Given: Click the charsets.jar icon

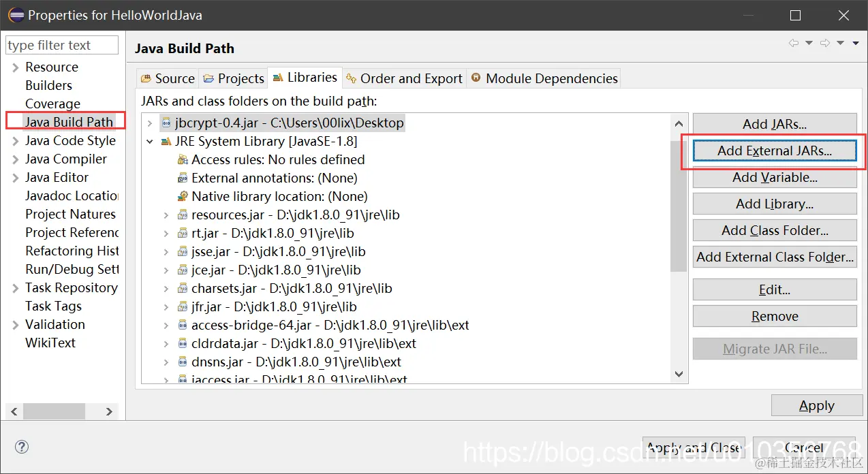Looking at the screenshot, I should click(x=183, y=289).
